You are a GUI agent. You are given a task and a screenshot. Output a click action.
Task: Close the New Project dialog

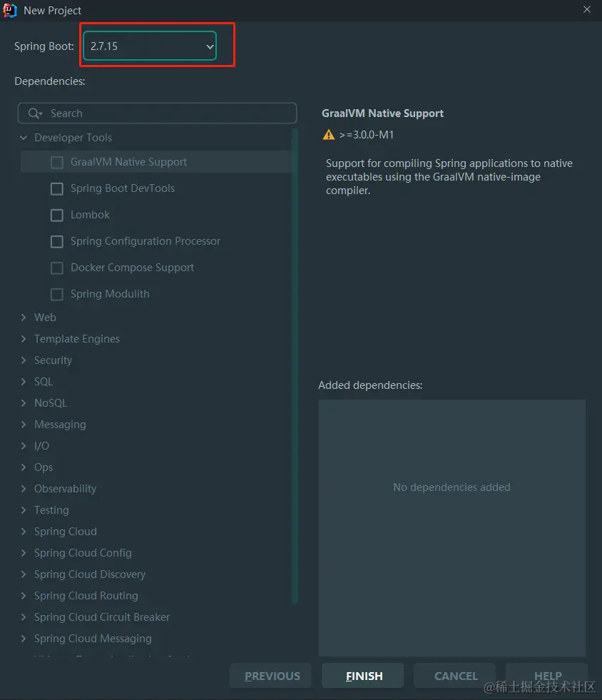coord(587,9)
